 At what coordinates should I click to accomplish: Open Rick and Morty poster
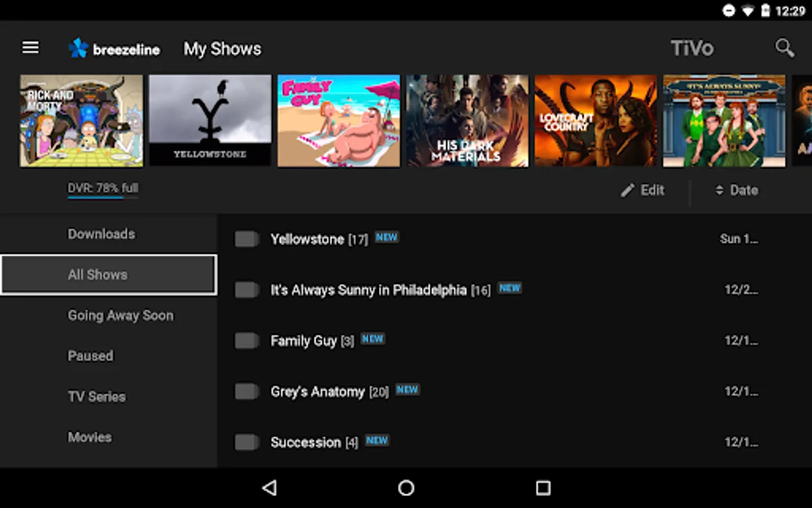point(81,121)
